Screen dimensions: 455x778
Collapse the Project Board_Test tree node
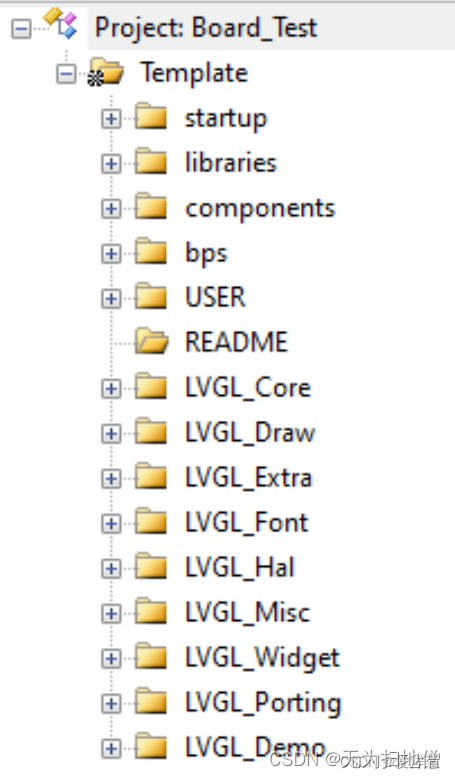[x=21, y=28]
